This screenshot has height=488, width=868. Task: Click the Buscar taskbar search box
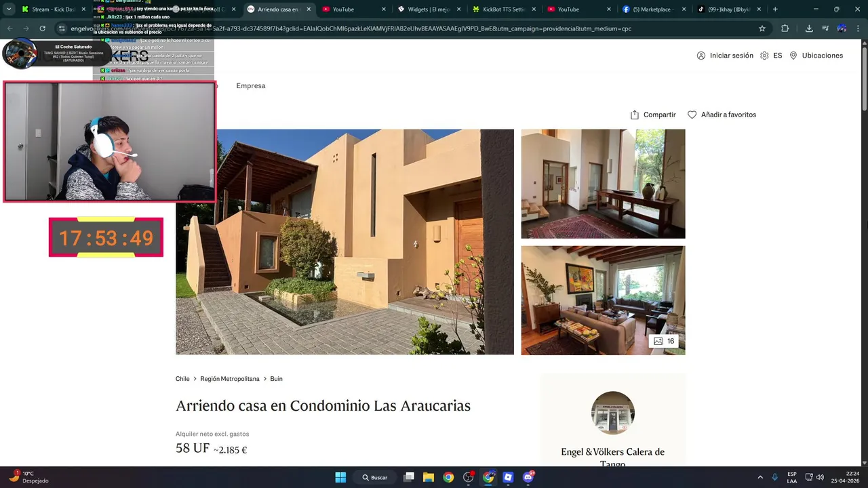click(x=375, y=477)
